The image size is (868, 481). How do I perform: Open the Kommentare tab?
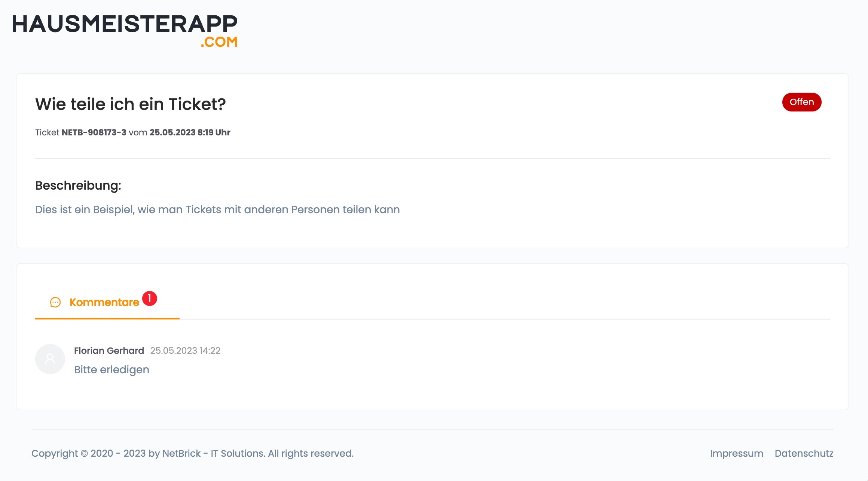point(107,302)
